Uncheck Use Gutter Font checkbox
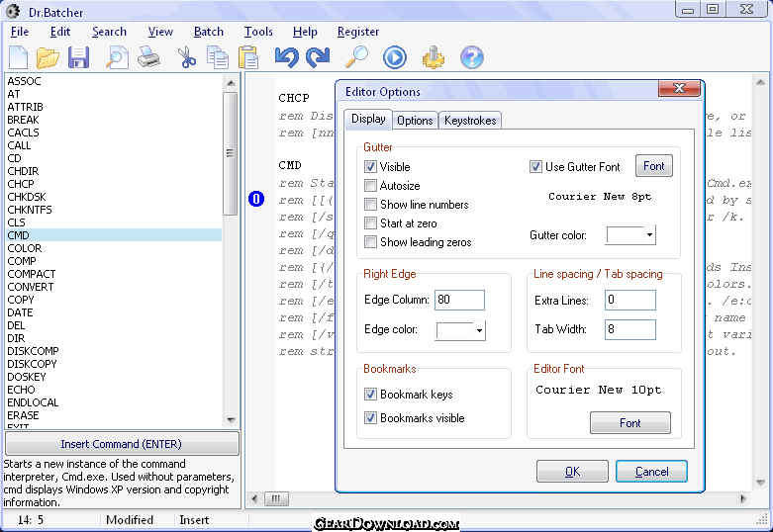773x532 pixels. (535, 167)
